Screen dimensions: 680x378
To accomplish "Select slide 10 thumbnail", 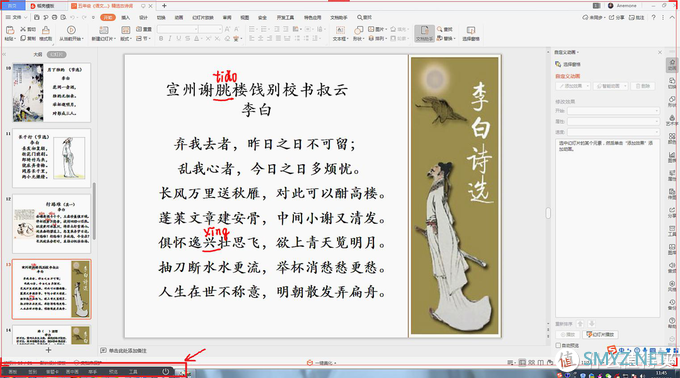I will (x=52, y=93).
